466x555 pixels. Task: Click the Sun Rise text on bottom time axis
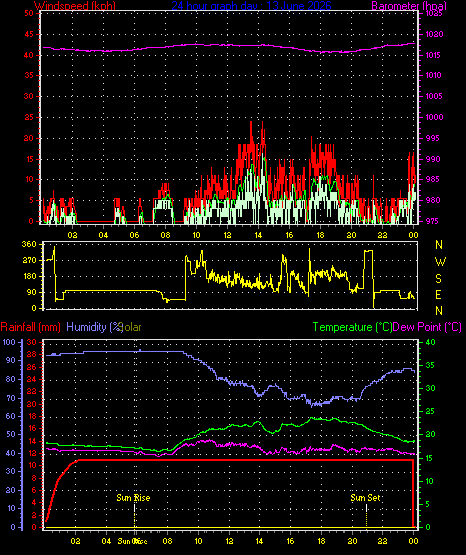click(133, 541)
